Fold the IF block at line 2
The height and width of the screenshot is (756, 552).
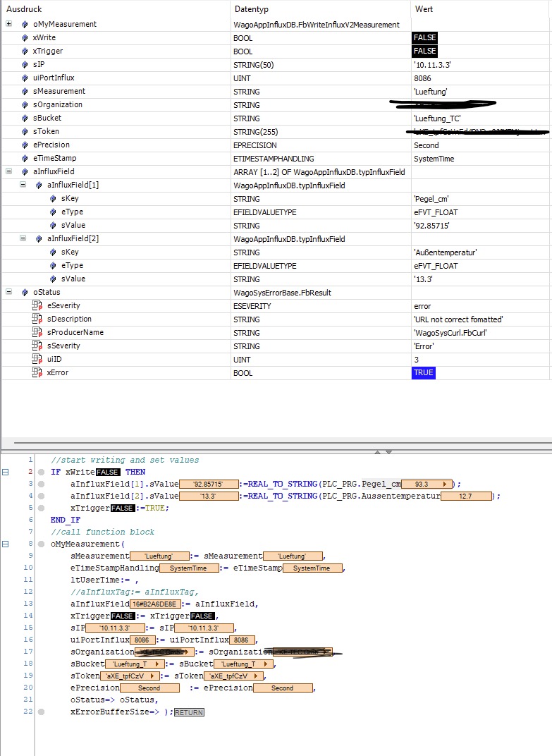coord(6,472)
